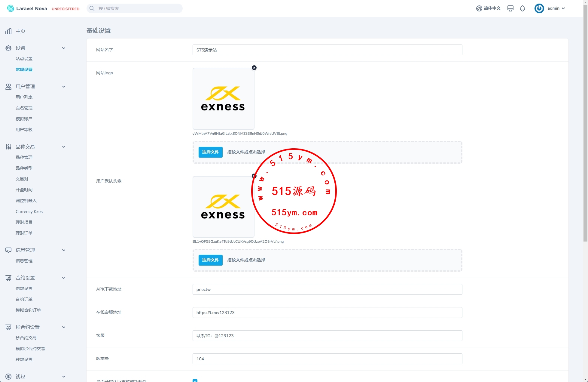This screenshot has height=382, width=588.
Task: Click the 网站名字 input field
Action: [327, 50]
